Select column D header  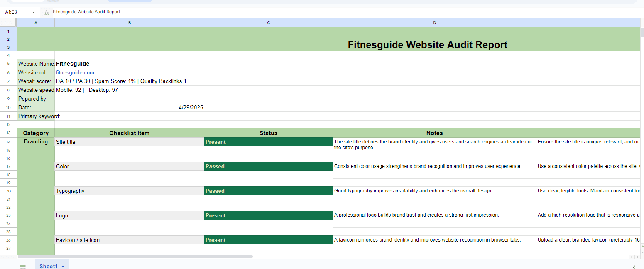click(x=434, y=22)
